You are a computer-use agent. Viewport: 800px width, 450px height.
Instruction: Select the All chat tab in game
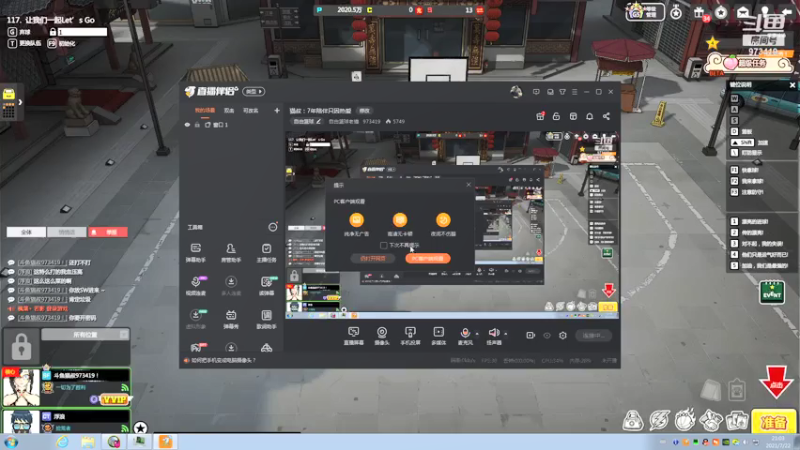click(x=26, y=232)
